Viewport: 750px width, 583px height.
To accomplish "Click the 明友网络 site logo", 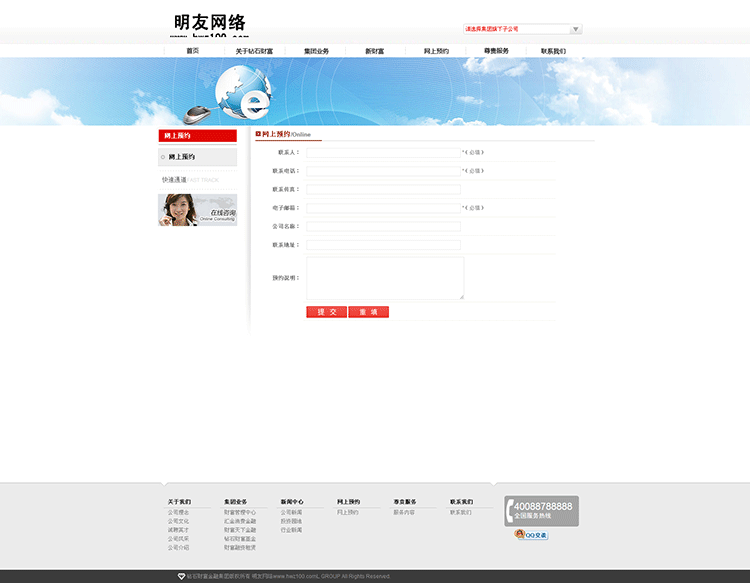I will [210, 24].
